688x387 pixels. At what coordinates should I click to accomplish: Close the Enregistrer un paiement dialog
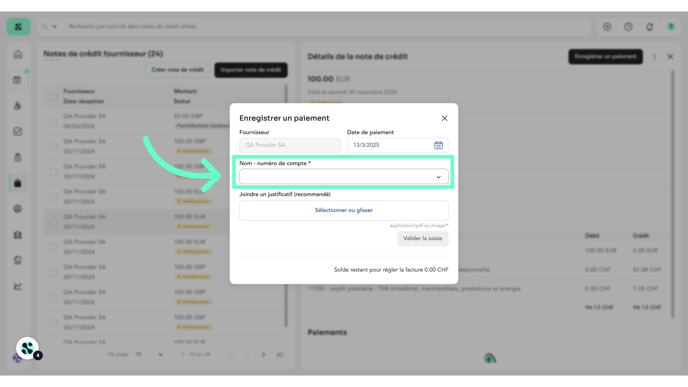coord(444,118)
